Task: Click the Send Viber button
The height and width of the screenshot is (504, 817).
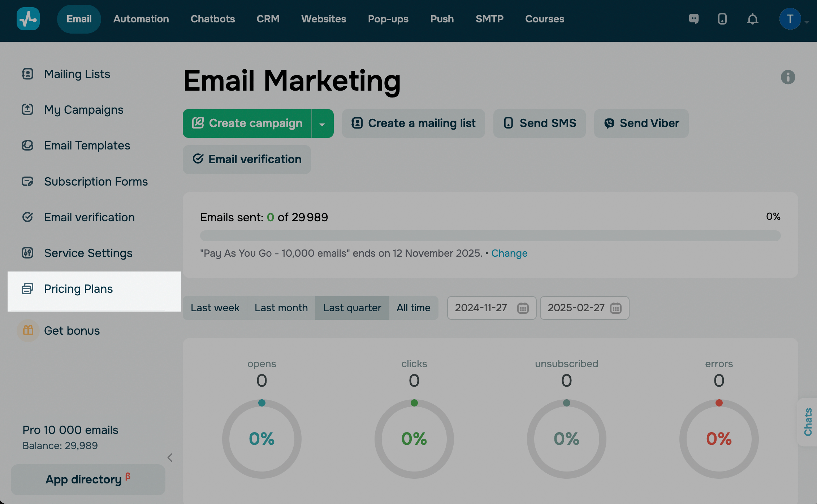Action: [641, 123]
